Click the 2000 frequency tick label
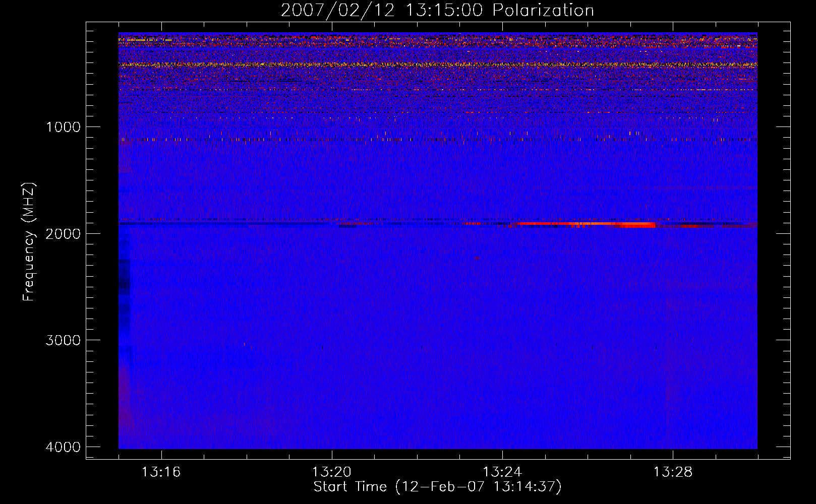 [63, 234]
